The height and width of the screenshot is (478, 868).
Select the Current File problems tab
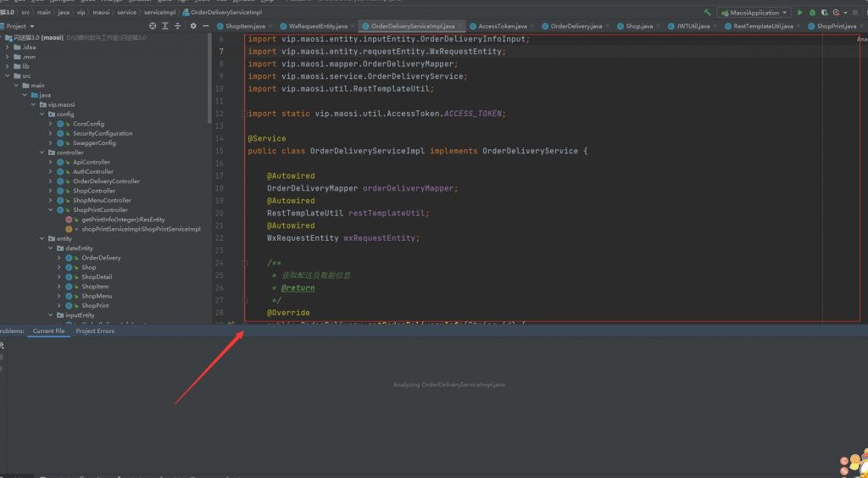pos(48,331)
